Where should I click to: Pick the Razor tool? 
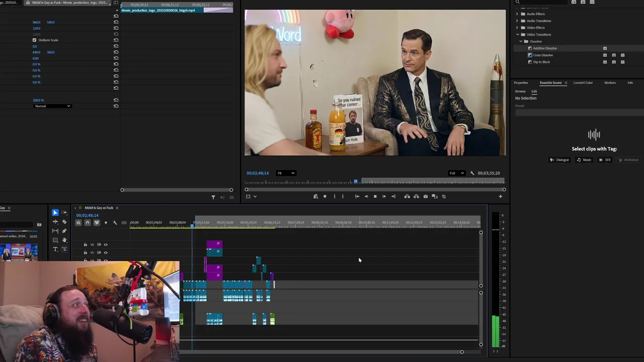pos(64,222)
